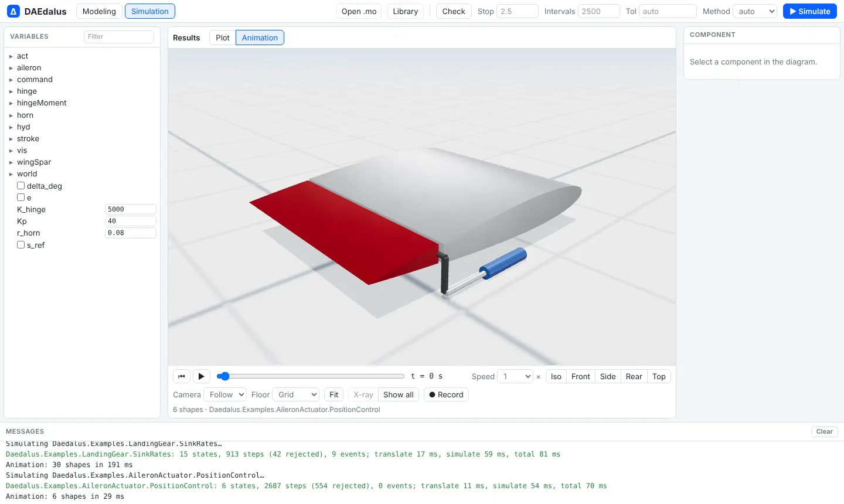This screenshot has height=504, width=844.
Task: Check the model for errors
Action: coord(454,11)
